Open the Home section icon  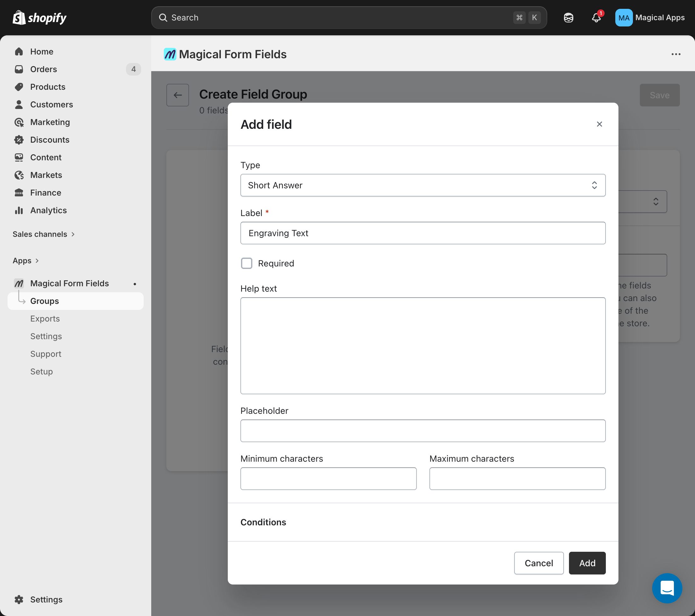19,51
